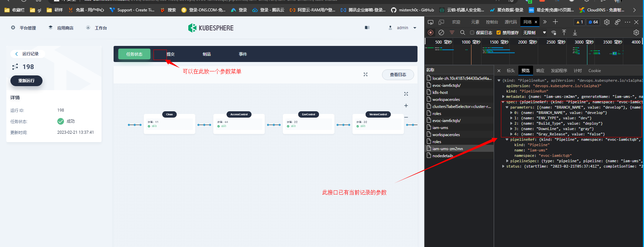The image size is (644, 247).
Task: Click the 64 issues badge
Action: coord(593,22)
